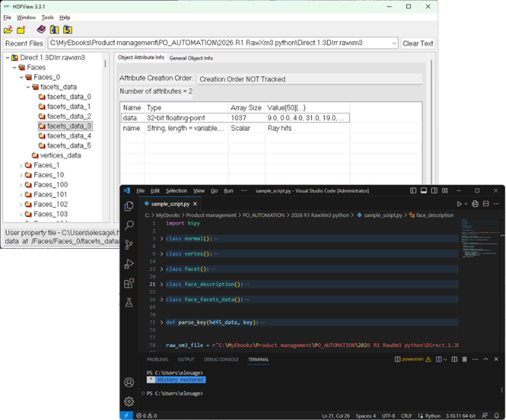Screen dimensions: 506x420
Task: Open HDFView Window menu
Action: click(x=26, y=17)
